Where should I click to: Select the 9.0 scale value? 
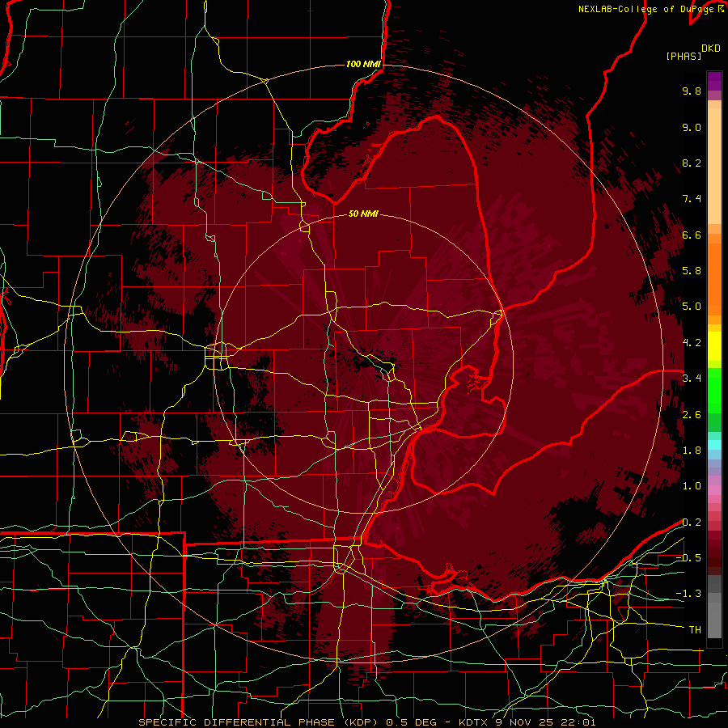pos(692,128)
